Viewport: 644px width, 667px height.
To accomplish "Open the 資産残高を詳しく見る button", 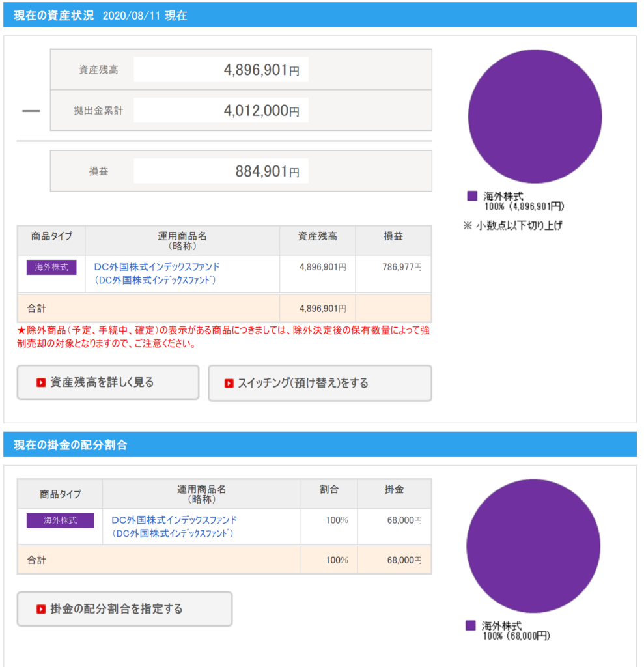I will click(107, 382).
